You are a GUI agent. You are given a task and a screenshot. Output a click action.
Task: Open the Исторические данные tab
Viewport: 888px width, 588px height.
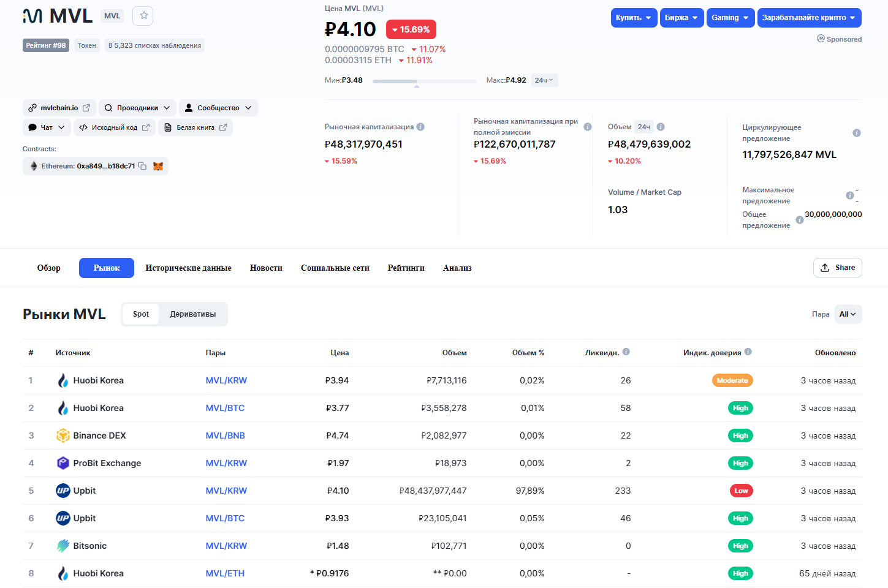coord(188,268)
